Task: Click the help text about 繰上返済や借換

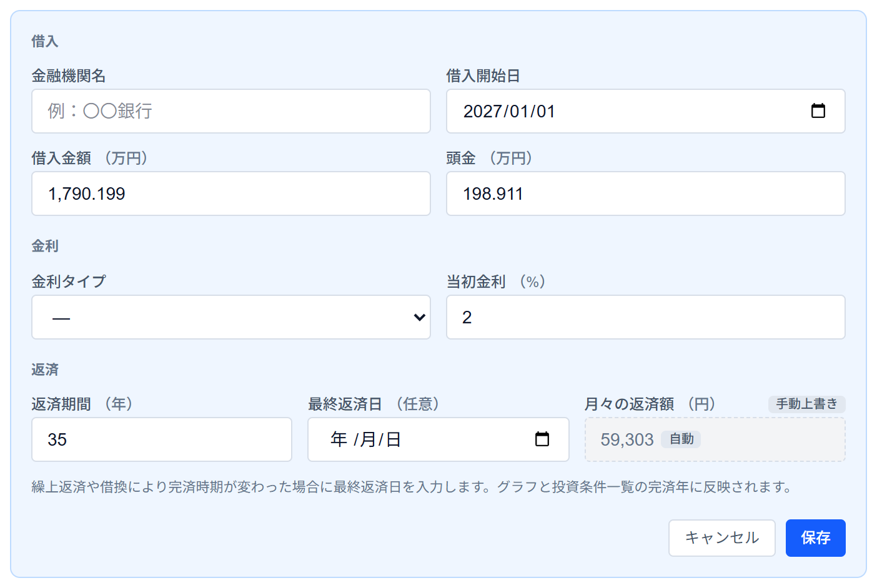Action: pyautogui.click(x=412, y=487)
